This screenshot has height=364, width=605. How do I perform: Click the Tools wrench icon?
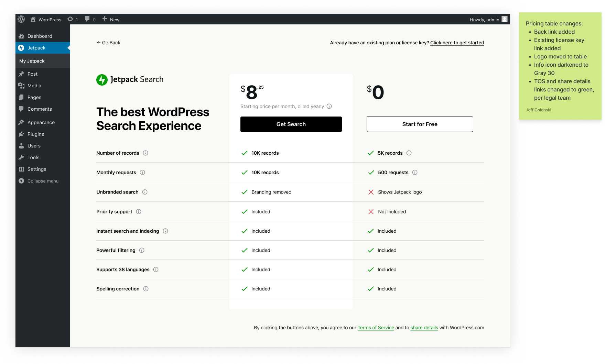point(21,157)
